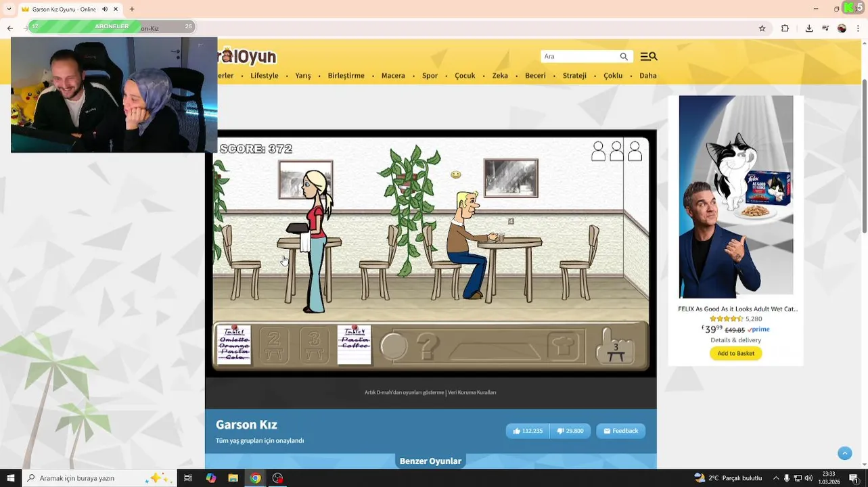Open the browser extensions puzzle icon

coord(785,28)
